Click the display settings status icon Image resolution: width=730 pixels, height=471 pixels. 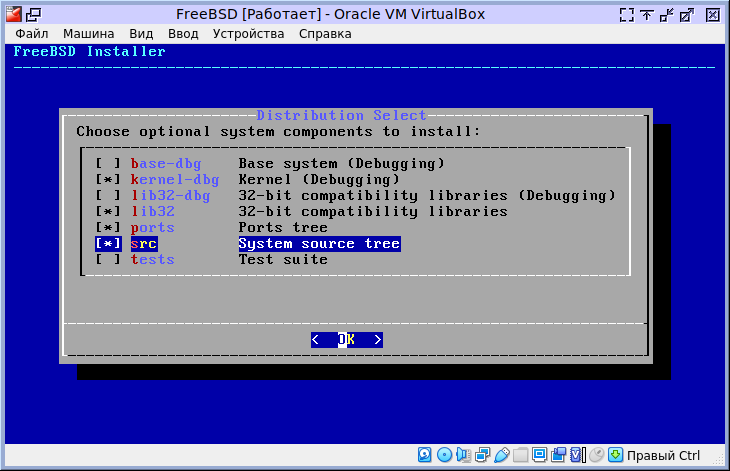point(540,455)
